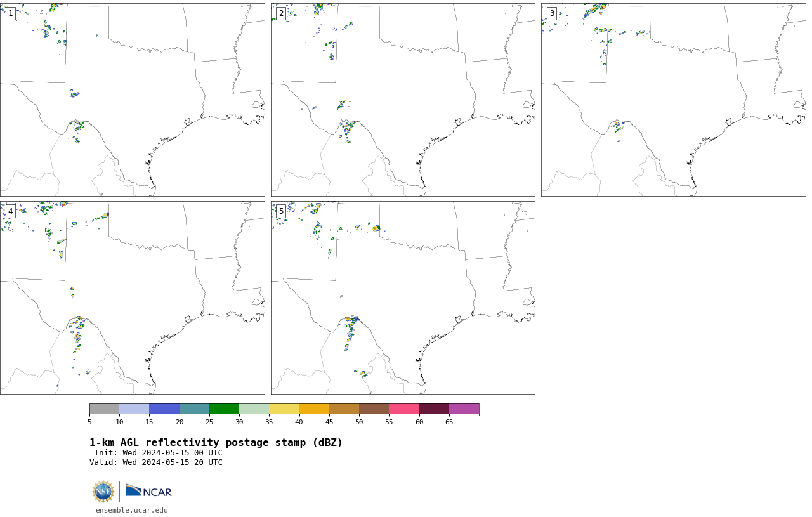The width and height of the screenshot is (812, 517).
Task: Click the panel number label 4
Action: click(10, 211)
